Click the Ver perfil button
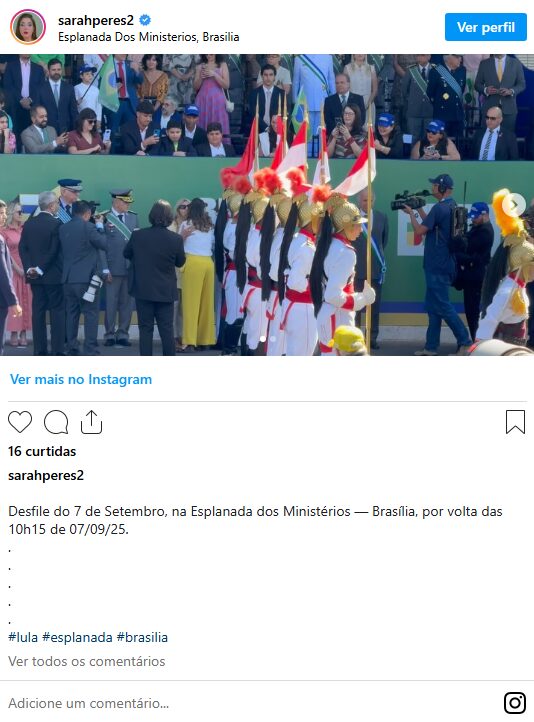The width and height of the screenshot is (534, 722). (486, 27)
